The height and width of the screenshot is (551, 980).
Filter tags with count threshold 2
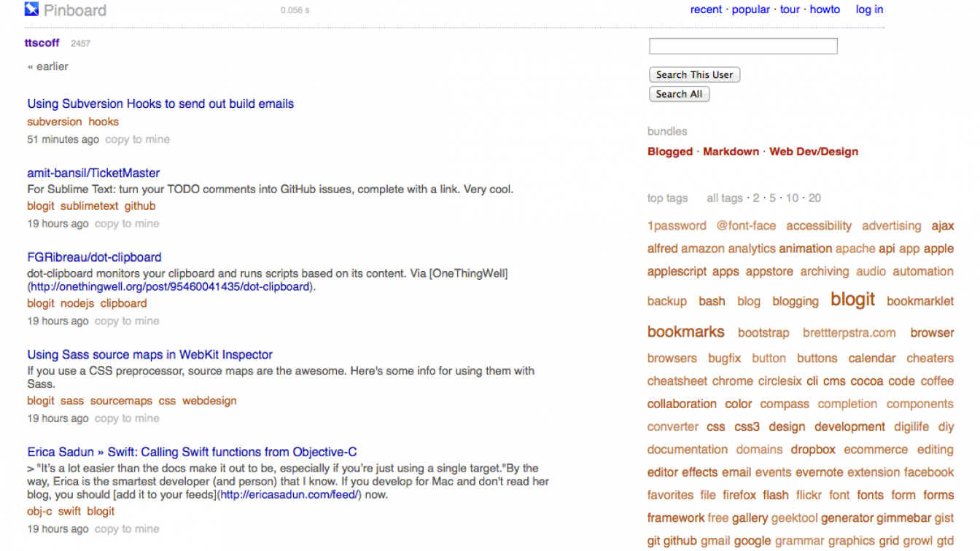click(756, 198)
